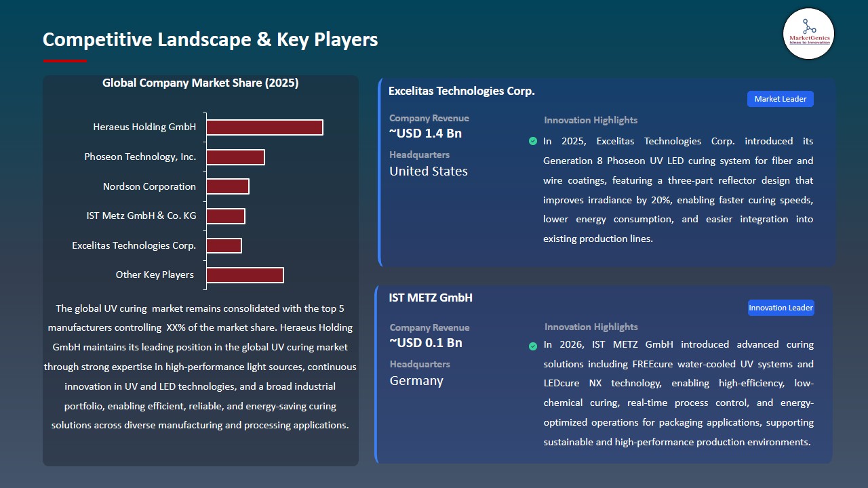This screenshot has height=488, width=868.
Task: Click the "Competitive Landscape & Key Players" title
Action: tap(210, 39)
